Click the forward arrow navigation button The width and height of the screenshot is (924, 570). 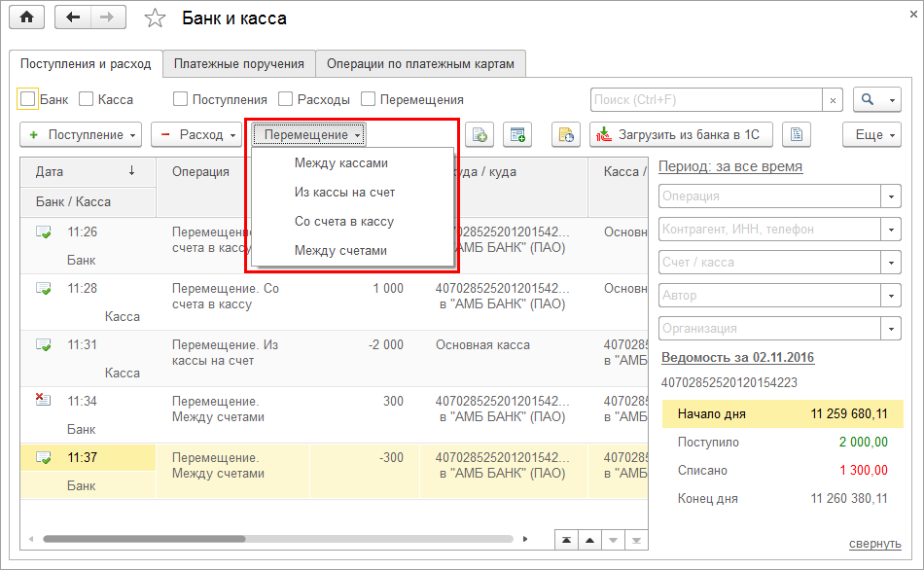pos(108,18)
